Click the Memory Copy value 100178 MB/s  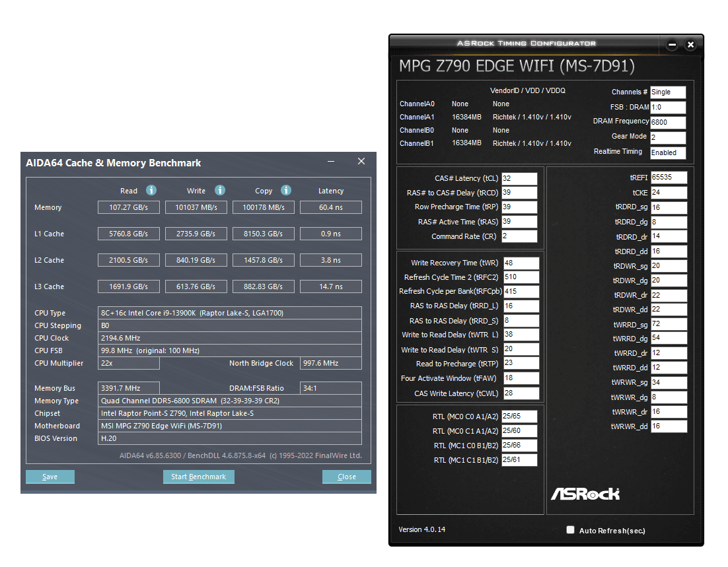click(263, 207)
